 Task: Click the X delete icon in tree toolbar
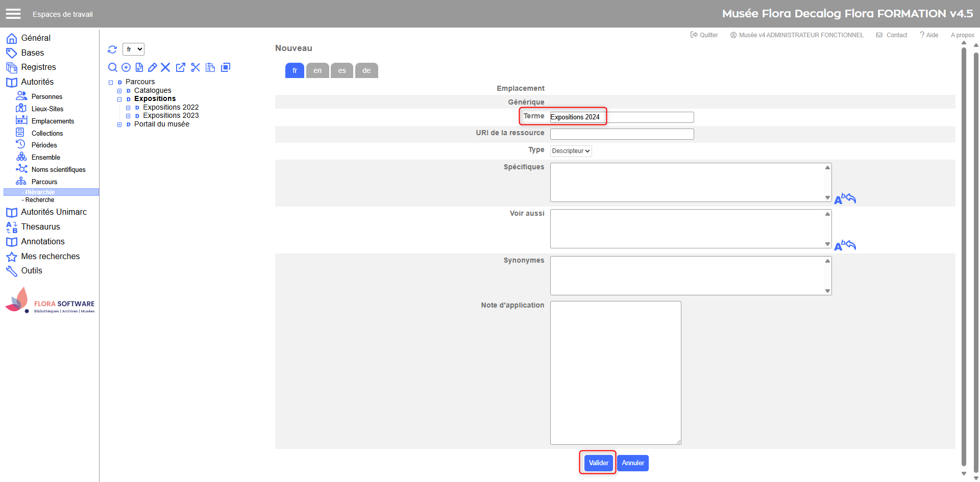tap(165, 67)
